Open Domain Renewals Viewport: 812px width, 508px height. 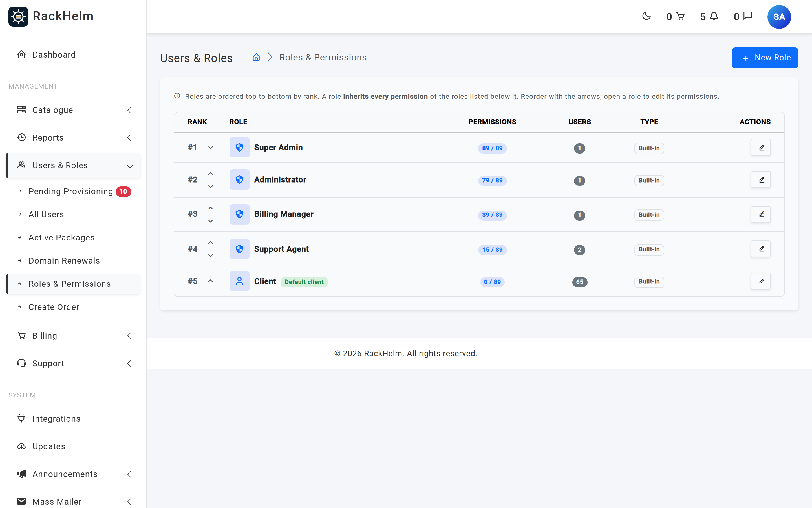click(x=73, y=261)
